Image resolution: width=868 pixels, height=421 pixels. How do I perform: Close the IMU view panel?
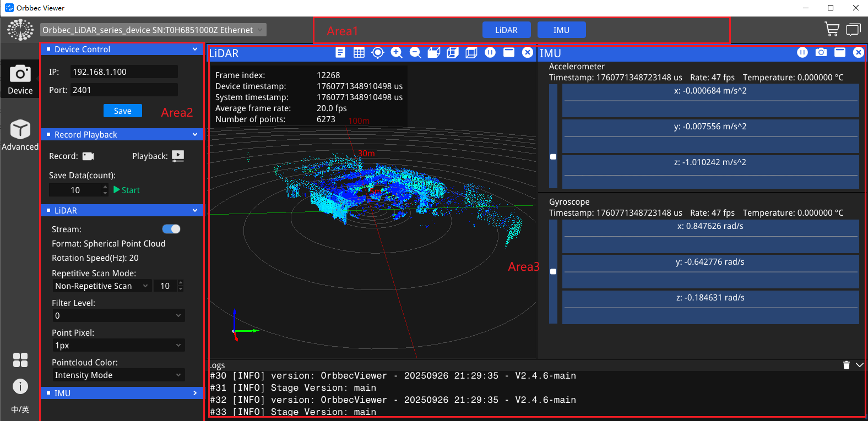click(x=859, y=52)
